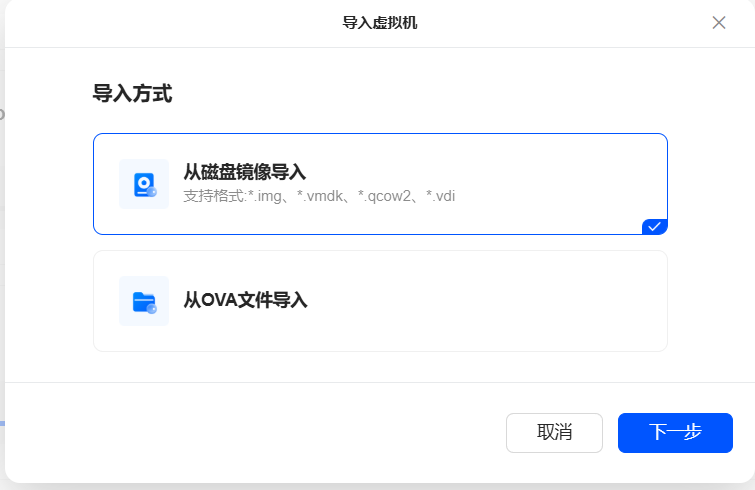Click the 导入虚拟机 dialog title

pyautogui.click(x=380, y=22)
